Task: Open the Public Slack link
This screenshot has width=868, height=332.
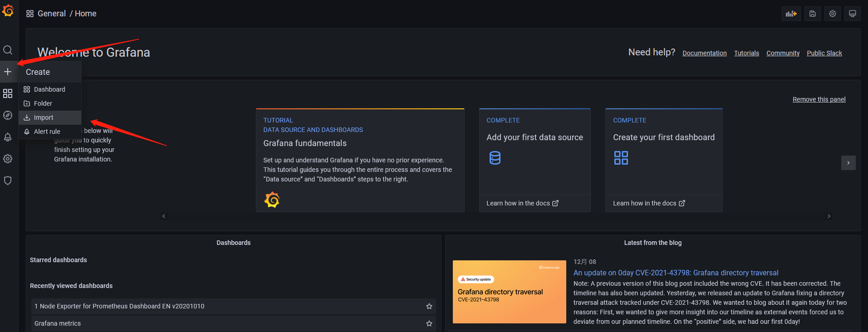Action: [x=824, y=53]
